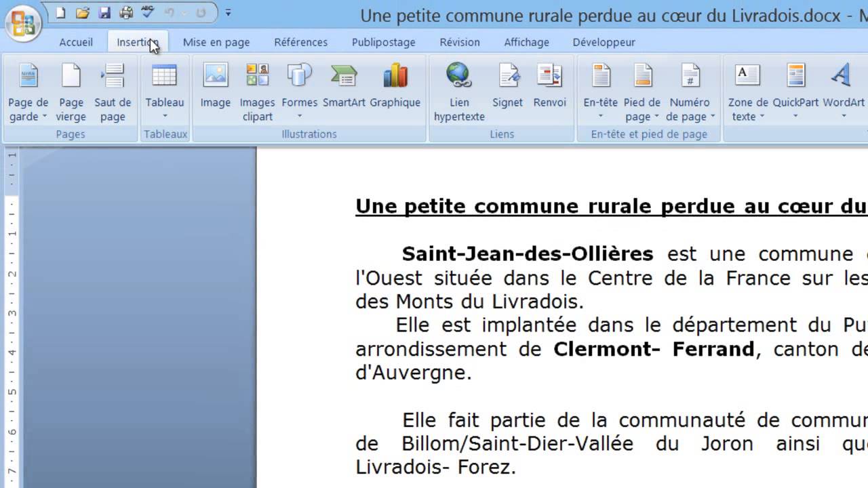Redo the action in quick access toolbar
This screenshot has width=868, height=488.
coord(201,13)
